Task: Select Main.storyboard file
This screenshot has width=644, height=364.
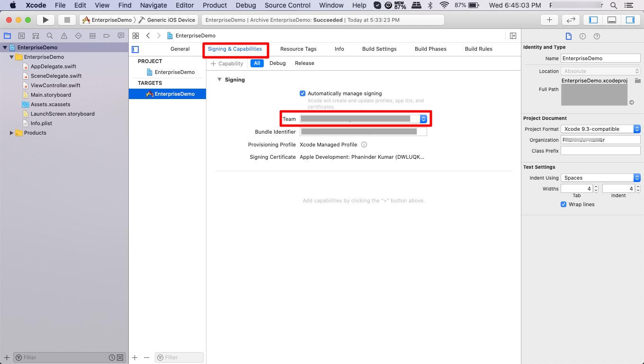Action: point(51,95)
